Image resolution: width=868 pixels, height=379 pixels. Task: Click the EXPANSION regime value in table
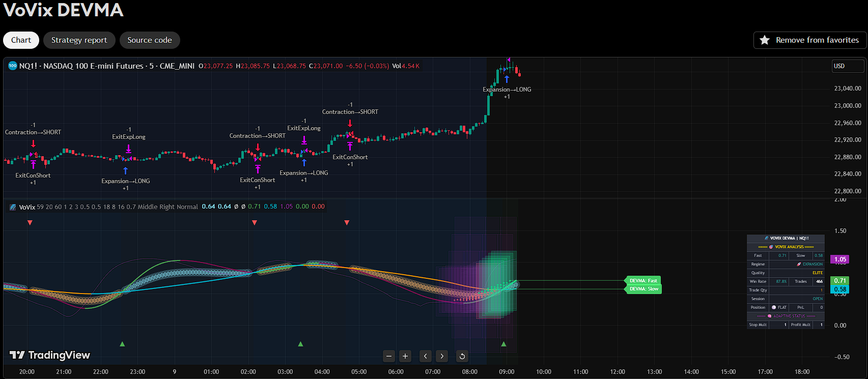click(x=813, y=264)
